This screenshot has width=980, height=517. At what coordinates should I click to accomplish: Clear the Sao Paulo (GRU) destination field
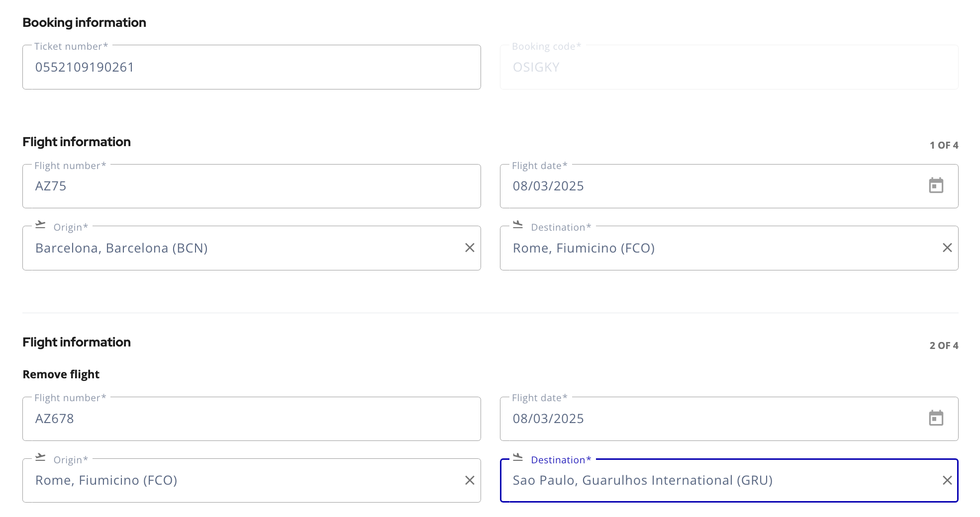pos(947,480)
